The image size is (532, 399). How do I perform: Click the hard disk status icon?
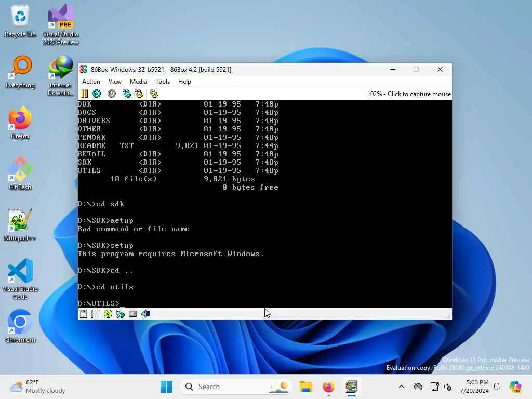tap(133, 314)
